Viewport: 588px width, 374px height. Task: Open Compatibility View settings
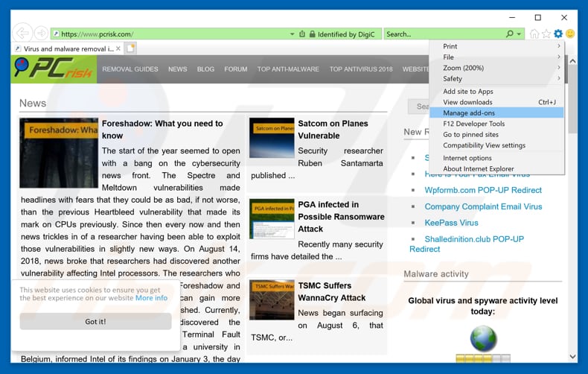click(x=496, y=145)
